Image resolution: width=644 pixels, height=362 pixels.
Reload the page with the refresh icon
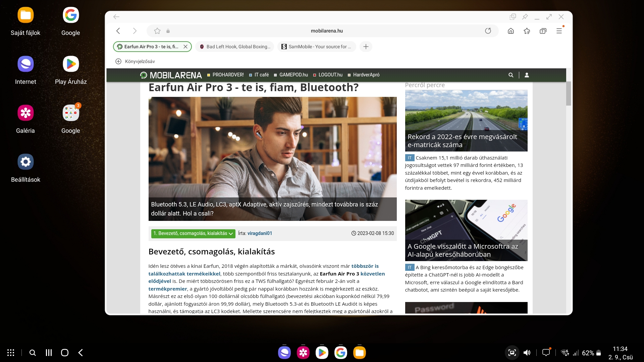488,31
